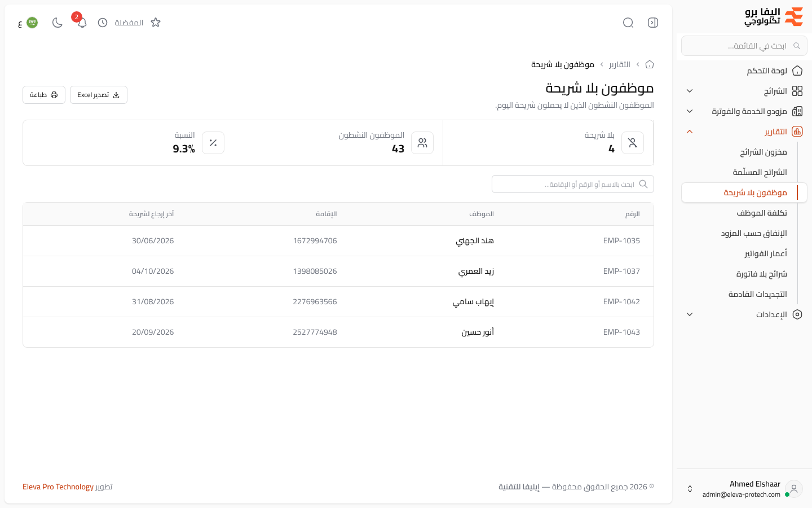Sort by الإقامة column header
812x508 pixels.
(326, 214)
